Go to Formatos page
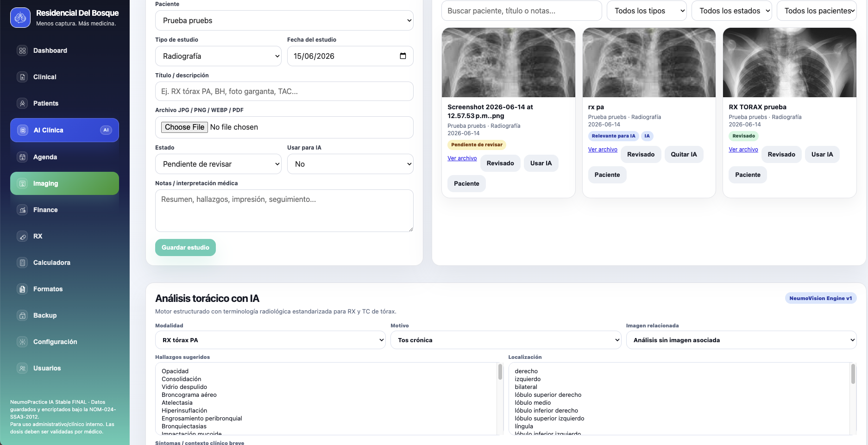This screenshot has width=868, height=445. click(64, 289)
